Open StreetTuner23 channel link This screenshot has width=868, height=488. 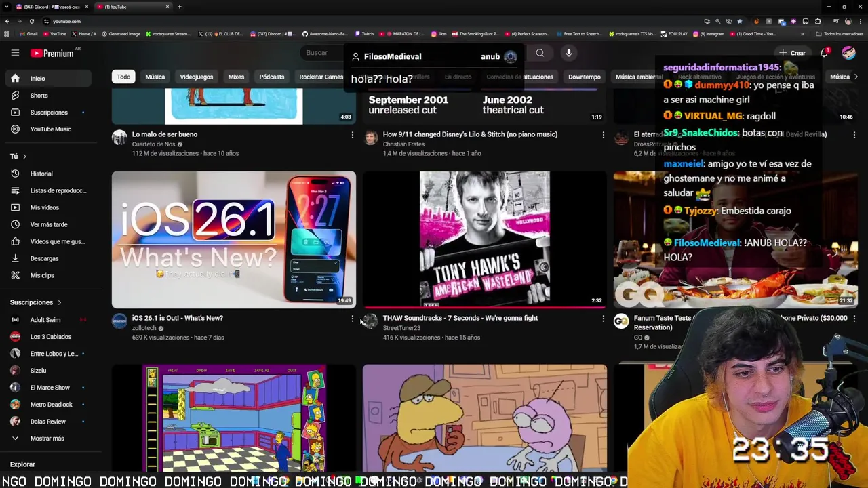[401, 328]
